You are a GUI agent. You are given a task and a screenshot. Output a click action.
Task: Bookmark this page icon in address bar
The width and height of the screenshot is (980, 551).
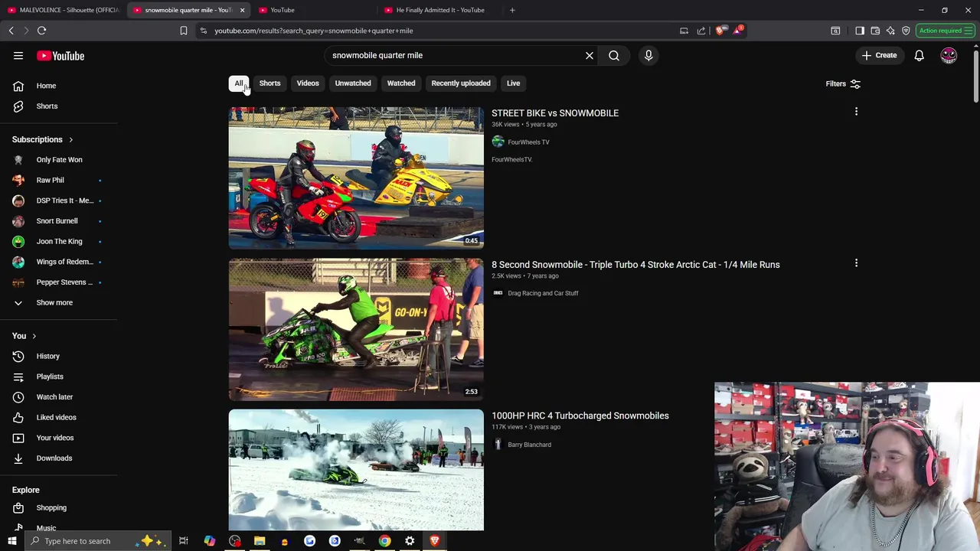184,31
